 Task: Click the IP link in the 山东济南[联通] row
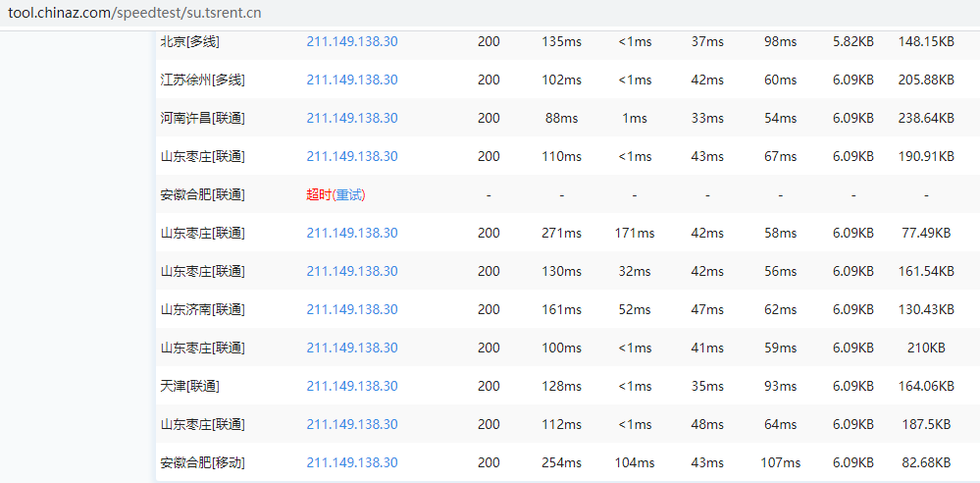coord(352,309)
